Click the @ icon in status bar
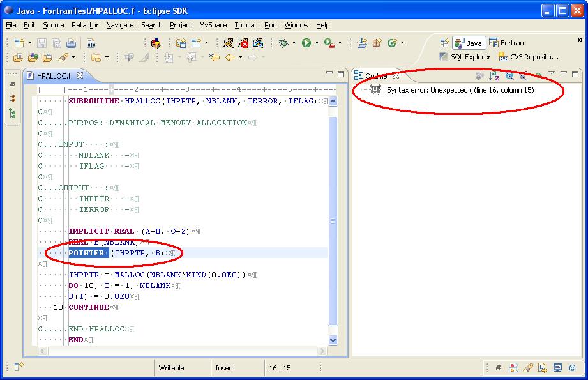588x380 pixels. point(572,368)
